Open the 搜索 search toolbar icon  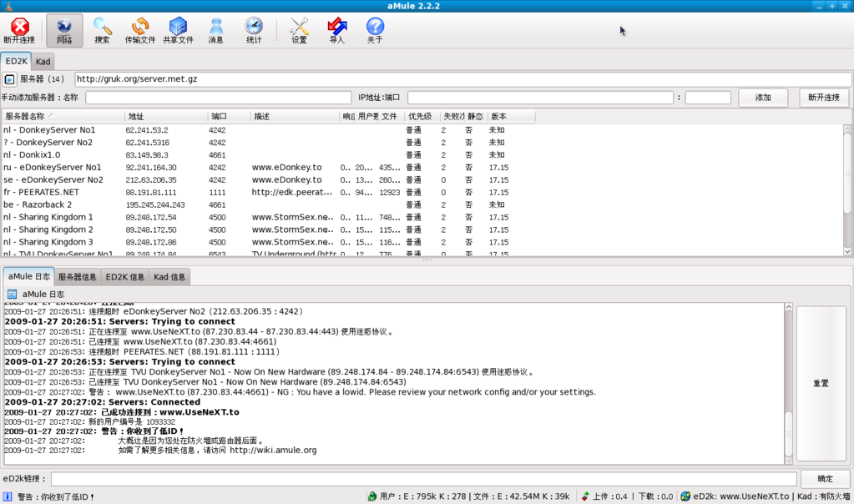coord(102,31)
